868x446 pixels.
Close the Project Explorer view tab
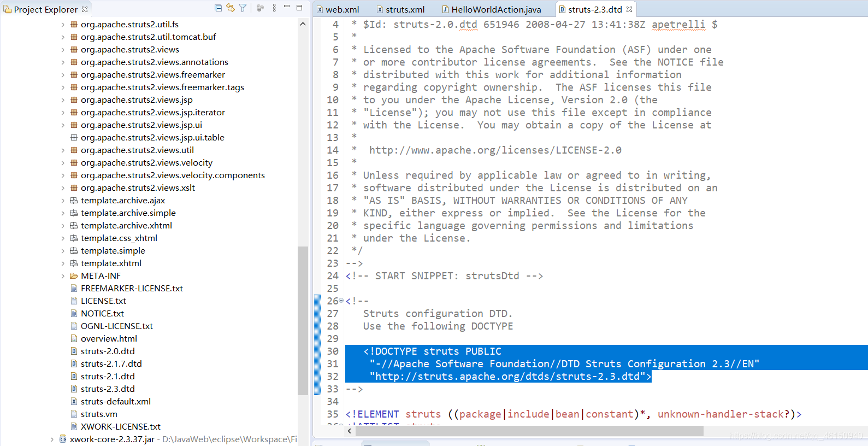tap(85, 9)
